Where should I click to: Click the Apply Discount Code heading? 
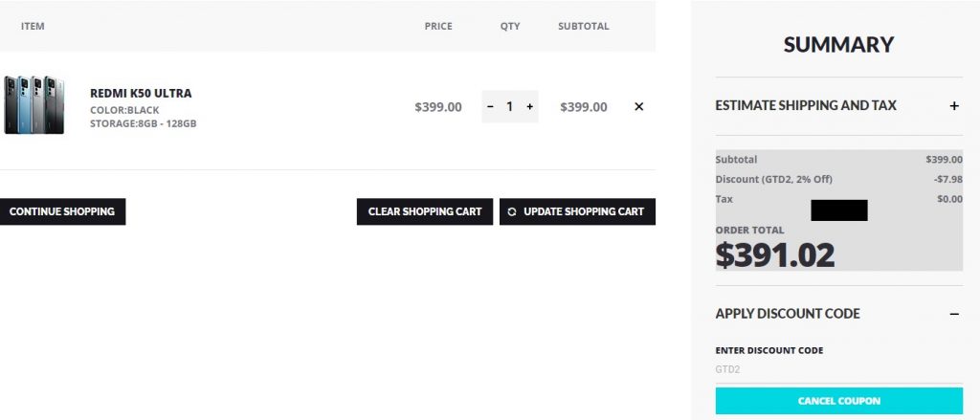coord(788,314)
